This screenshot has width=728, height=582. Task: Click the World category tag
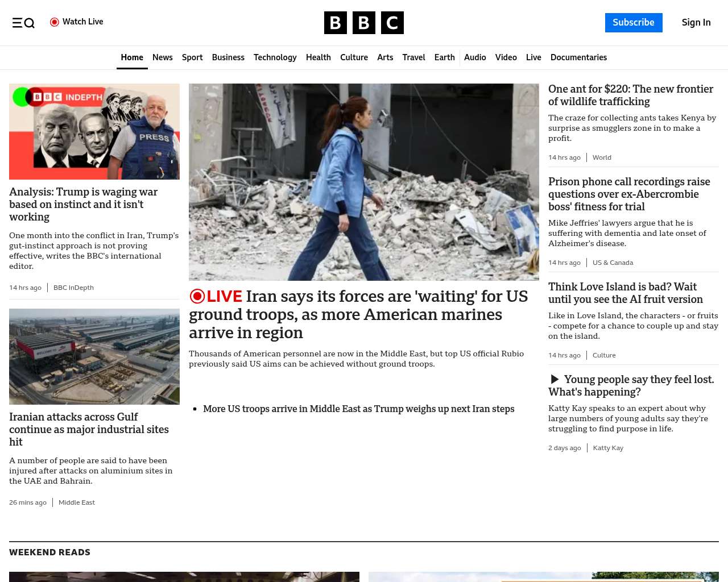coord(602,157)
